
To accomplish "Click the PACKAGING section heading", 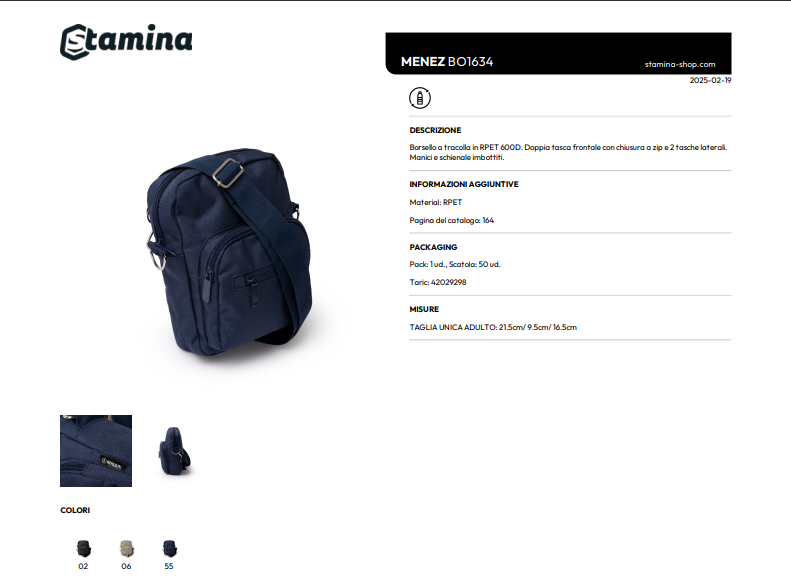I will [x=433, y=247].
